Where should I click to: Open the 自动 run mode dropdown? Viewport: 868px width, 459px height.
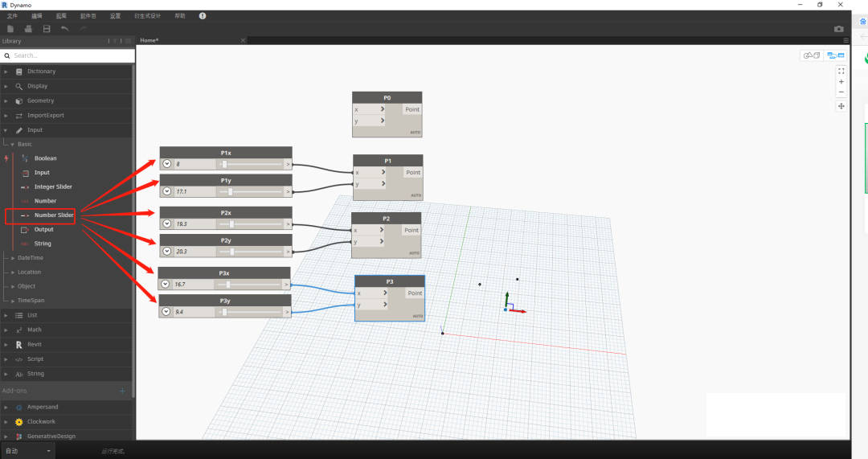(27, 451)
